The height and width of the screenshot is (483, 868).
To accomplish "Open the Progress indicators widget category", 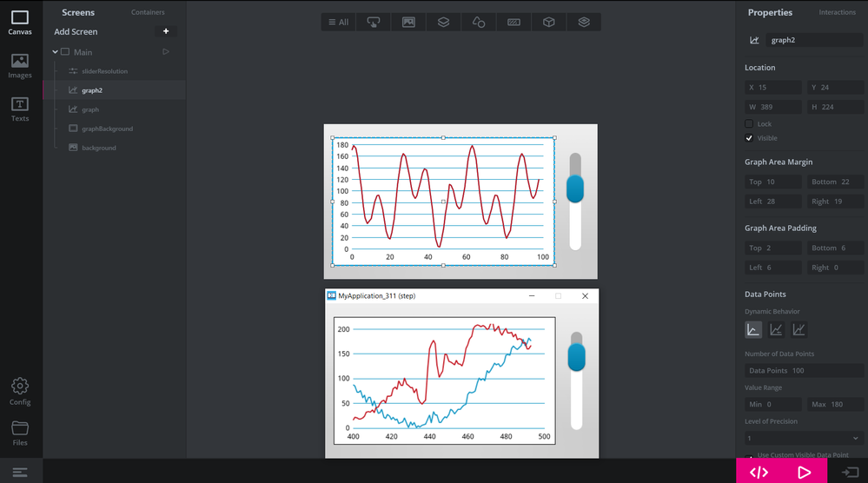I will [514, 22].
